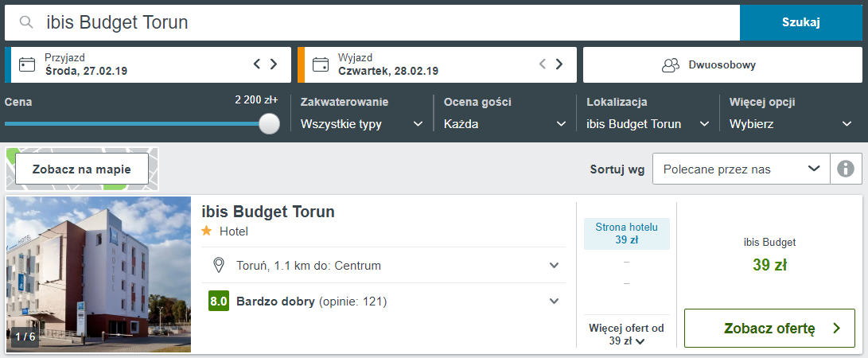Click the 8.0 rating badge
This screenshot has width=868, height=358.
pyautogui.click(x=219, y=302)
